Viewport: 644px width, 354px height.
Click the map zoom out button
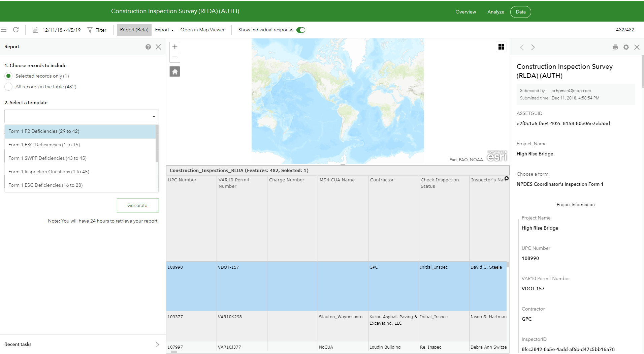tap(174, 57)
